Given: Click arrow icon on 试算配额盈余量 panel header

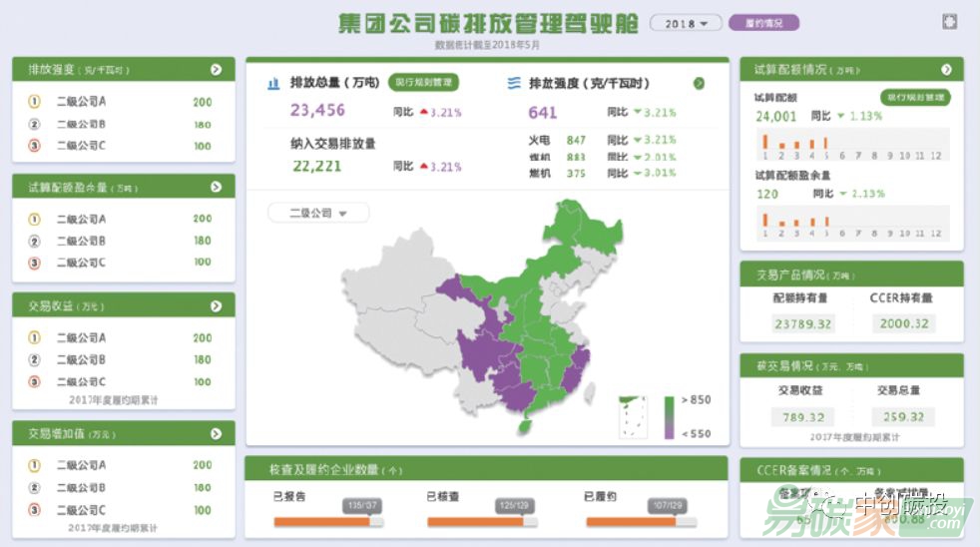Looking at the screenshot, I should point(216,187).
